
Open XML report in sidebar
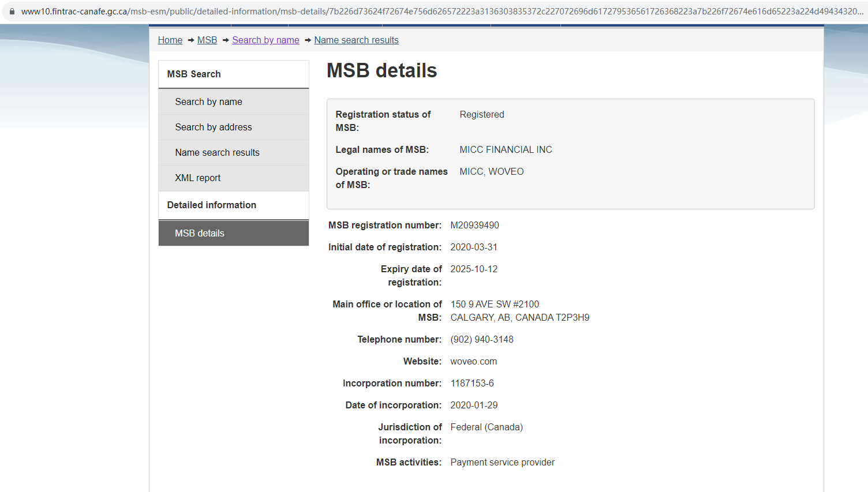(234, 178)
